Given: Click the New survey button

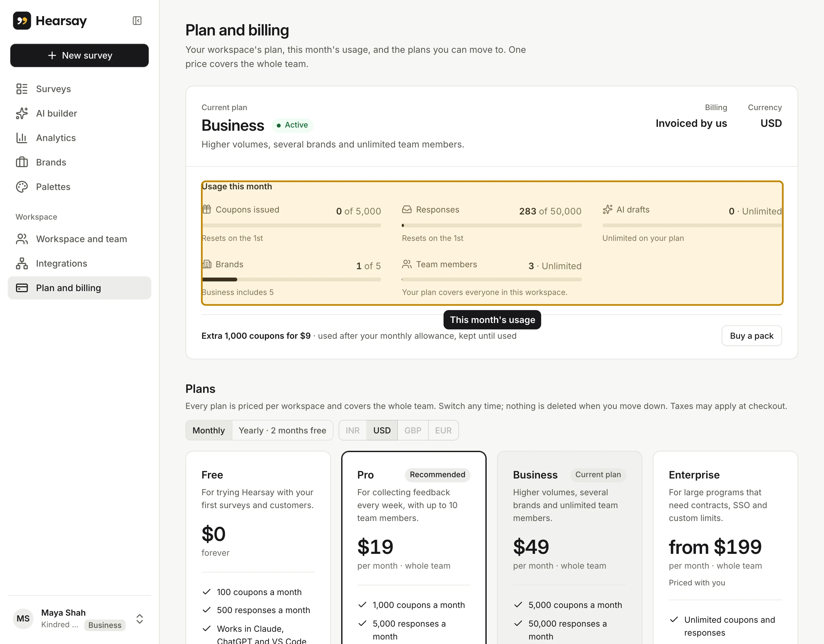Looking at the screenshot, I should click(79, 55).
